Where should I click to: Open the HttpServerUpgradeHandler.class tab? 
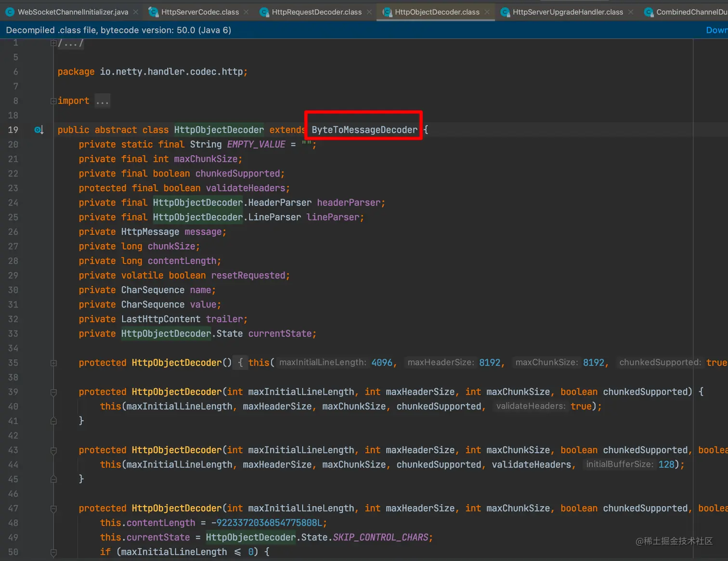tap(568, 12)
